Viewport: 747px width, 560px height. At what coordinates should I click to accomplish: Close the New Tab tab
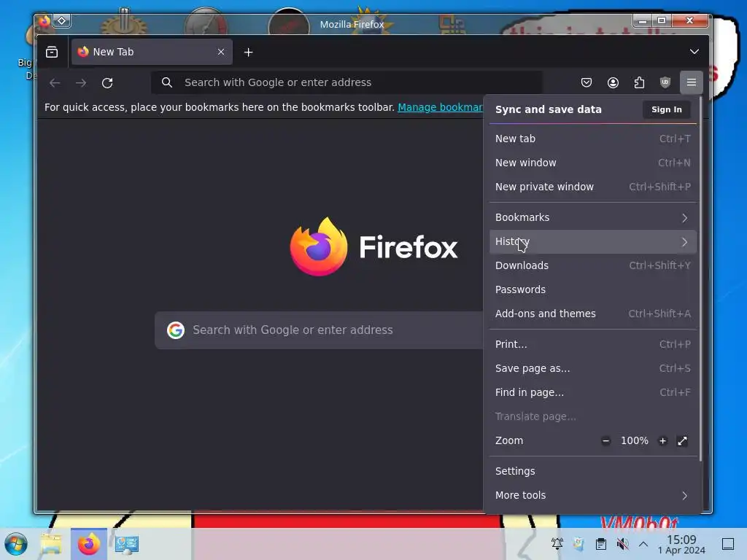pos(221,52)
